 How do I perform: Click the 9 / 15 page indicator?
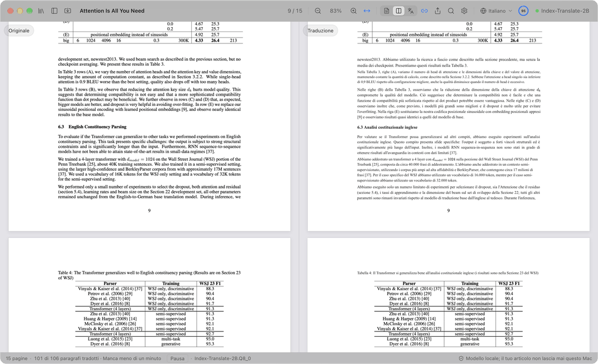[295, 11]
